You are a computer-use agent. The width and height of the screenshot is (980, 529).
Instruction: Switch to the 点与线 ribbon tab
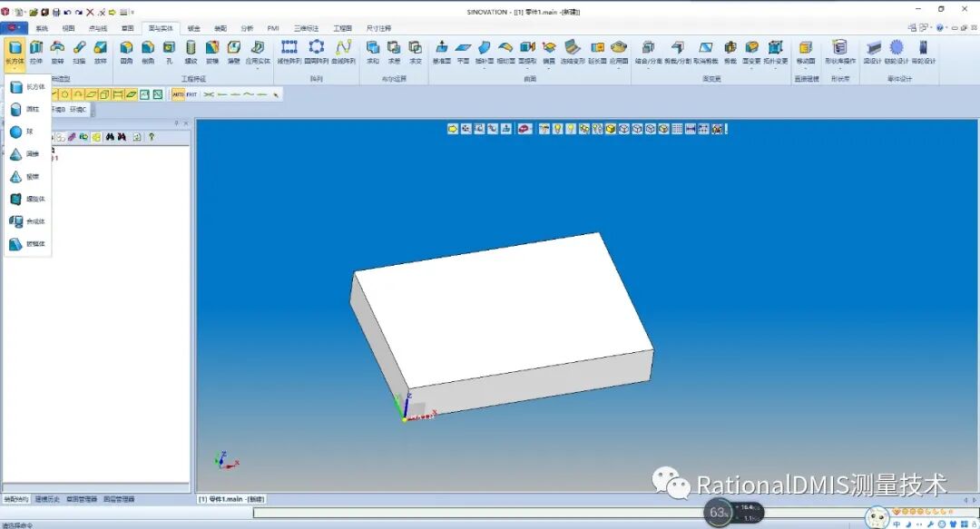97,28
